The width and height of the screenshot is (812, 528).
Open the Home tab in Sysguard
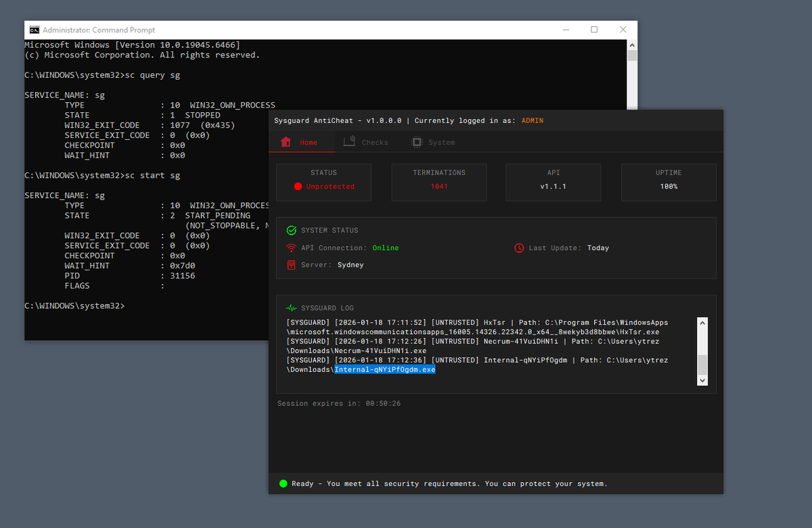pyautogui.click(x=302, y=142)
